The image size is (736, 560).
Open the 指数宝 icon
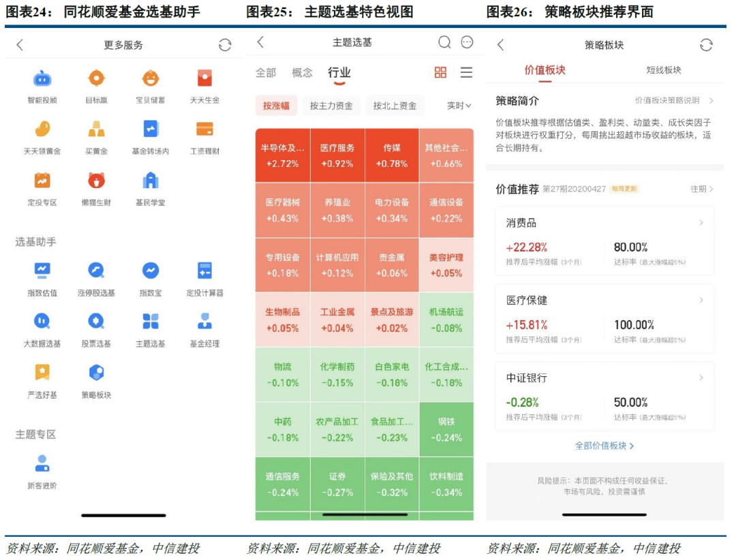pyautogui.click(x=151, y=270)
